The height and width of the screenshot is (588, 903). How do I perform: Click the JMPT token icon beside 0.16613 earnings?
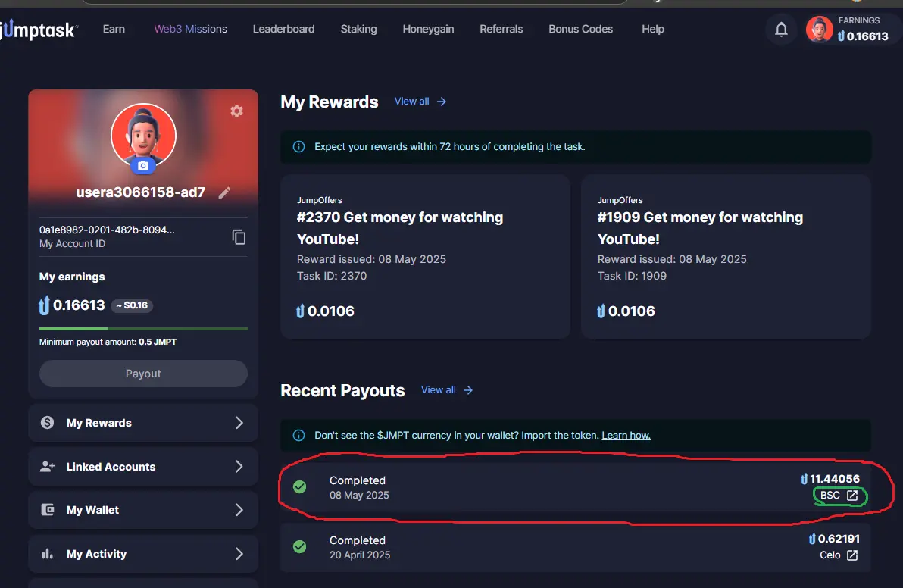pos(45,305)
